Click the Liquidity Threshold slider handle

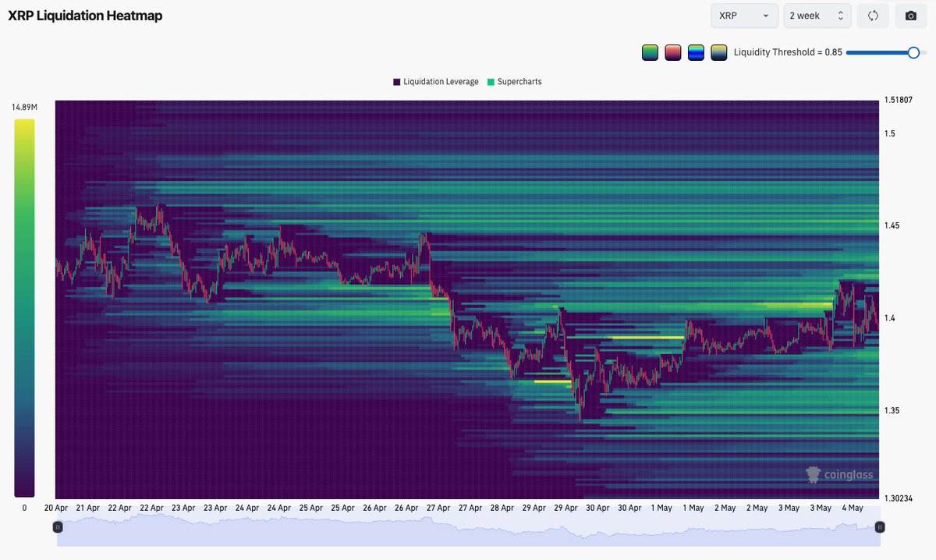(x=913, y=52)
